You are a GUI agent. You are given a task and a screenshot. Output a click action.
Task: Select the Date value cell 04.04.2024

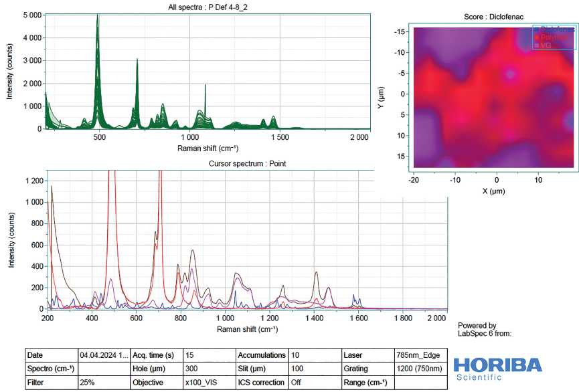click(x=102, y=355)
